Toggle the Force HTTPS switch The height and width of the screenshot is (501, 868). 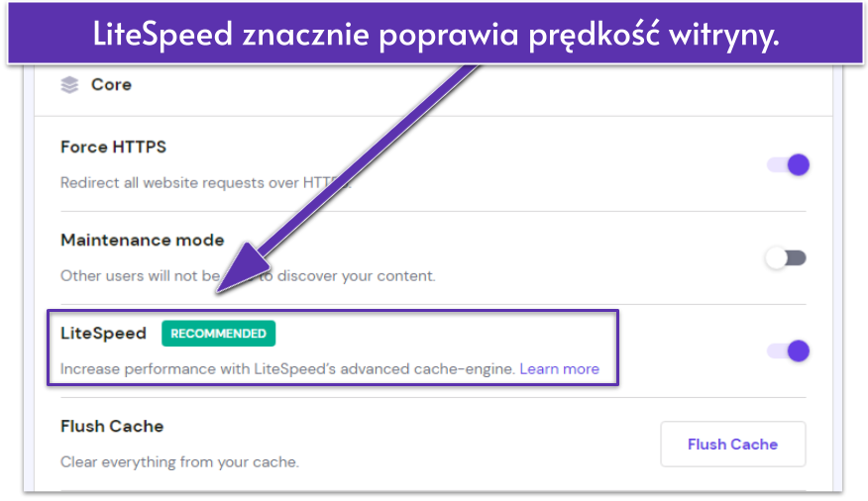pos(789,164)
